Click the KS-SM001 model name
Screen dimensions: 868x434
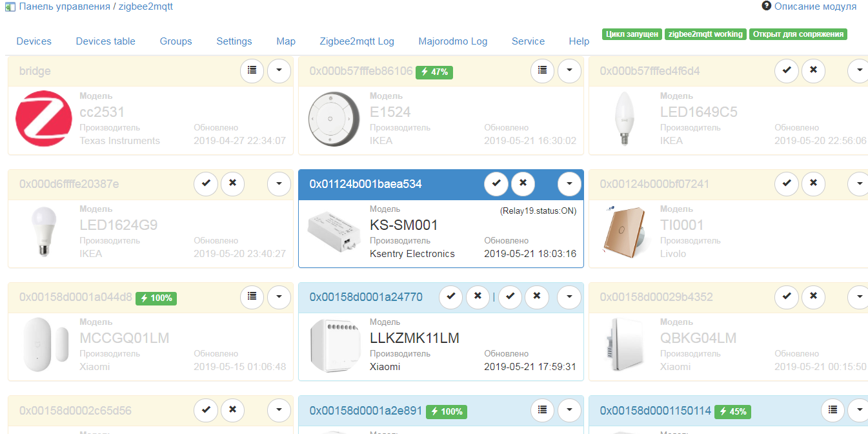pyautogui.click(x=404, y=225)
